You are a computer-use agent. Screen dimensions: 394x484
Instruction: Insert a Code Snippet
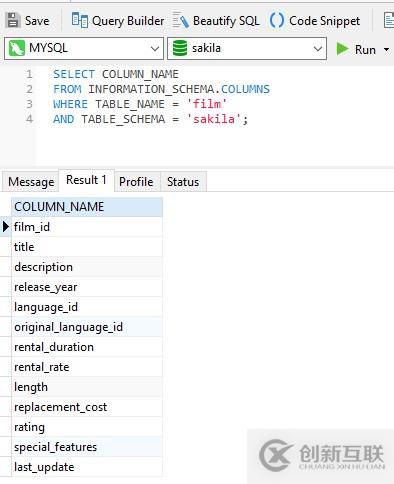click(315, 21)
